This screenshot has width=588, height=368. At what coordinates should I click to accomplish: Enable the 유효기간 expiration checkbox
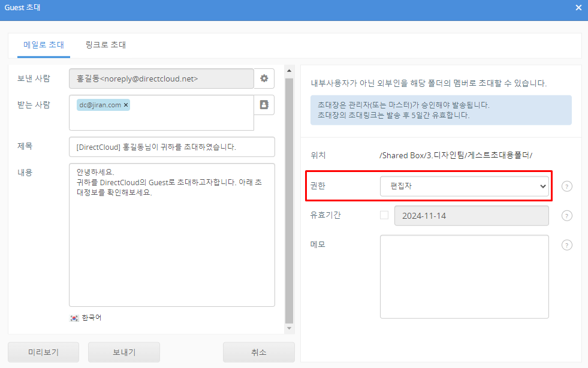(x=384, y=215)
